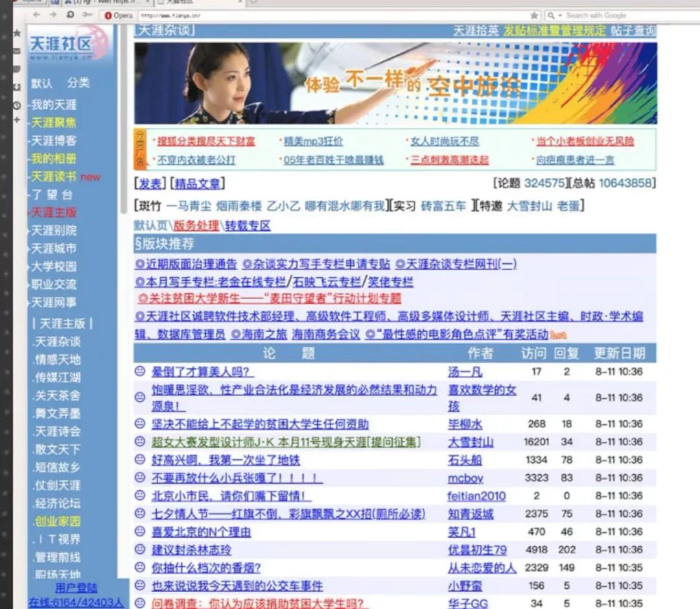Open 经济论坛 board in the left list

point(58,503)
